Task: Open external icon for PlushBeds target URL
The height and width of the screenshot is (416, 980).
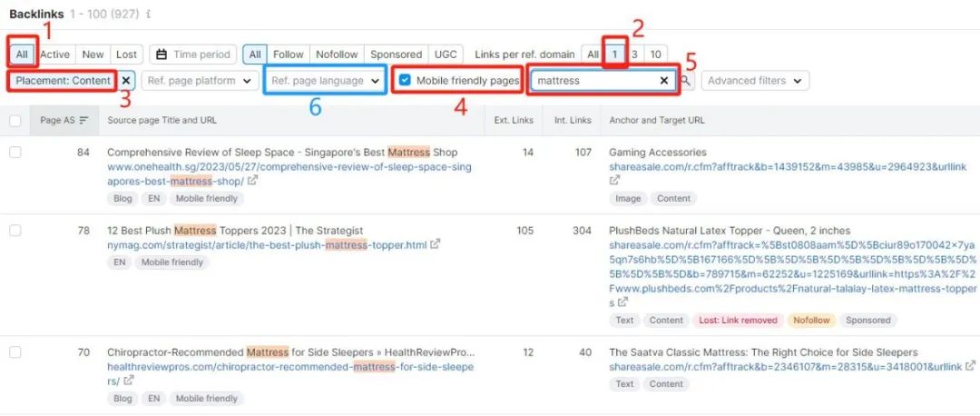Action: 622,302
